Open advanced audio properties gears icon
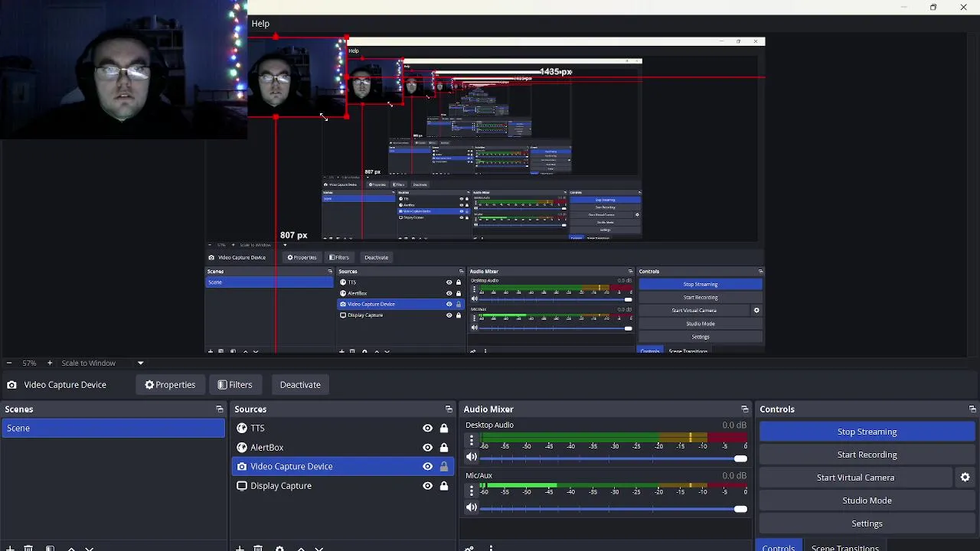The width and height of the screenshot is (980, 551). click(x=469, y=548)
